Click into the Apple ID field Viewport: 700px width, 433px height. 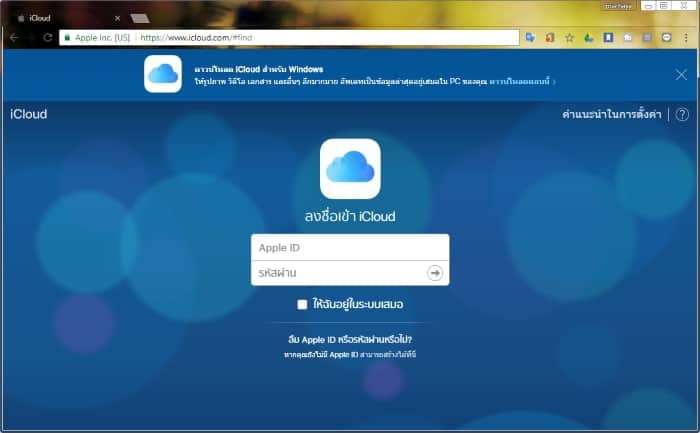pyautogui.click(x=350, y=247)
